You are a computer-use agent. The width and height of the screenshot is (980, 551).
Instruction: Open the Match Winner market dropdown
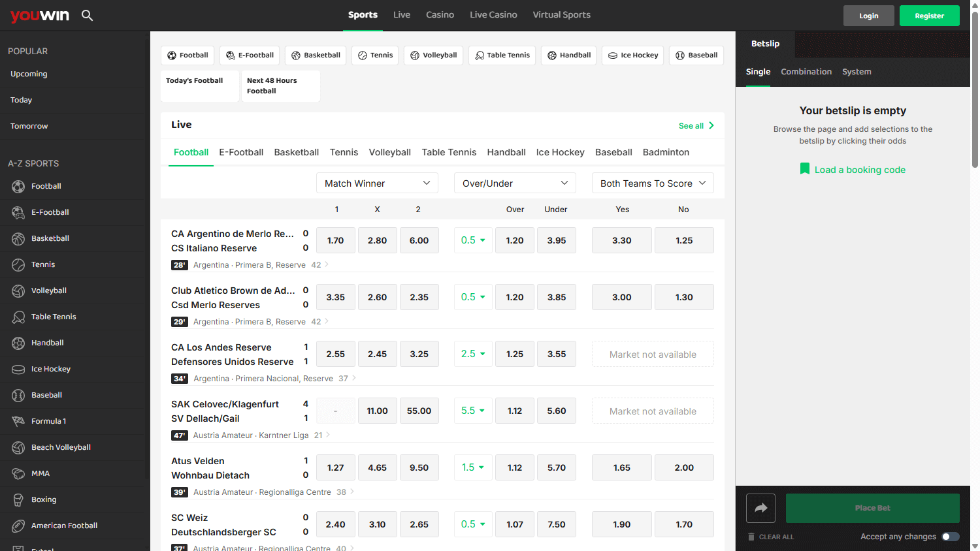point(377,183)
